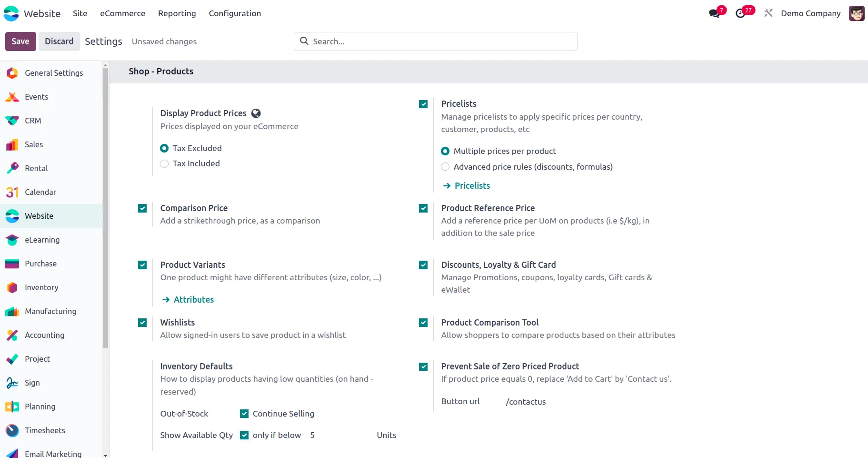Open the Site menu
The image size is (868, 458).
pos(80,13)
